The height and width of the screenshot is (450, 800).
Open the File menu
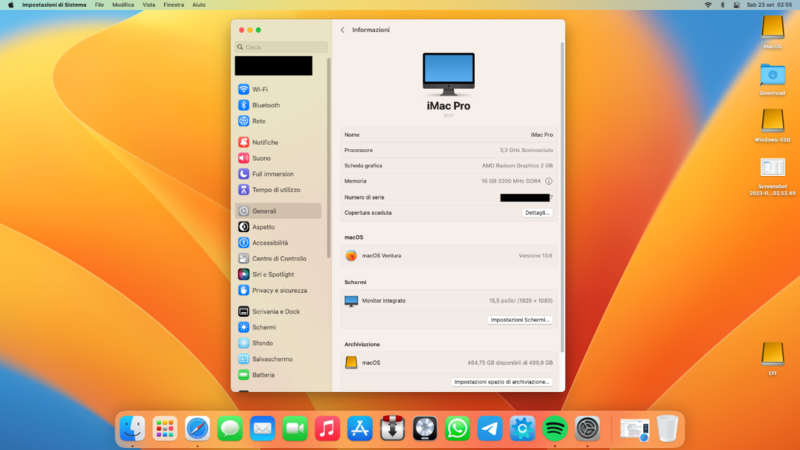(99, 5)
